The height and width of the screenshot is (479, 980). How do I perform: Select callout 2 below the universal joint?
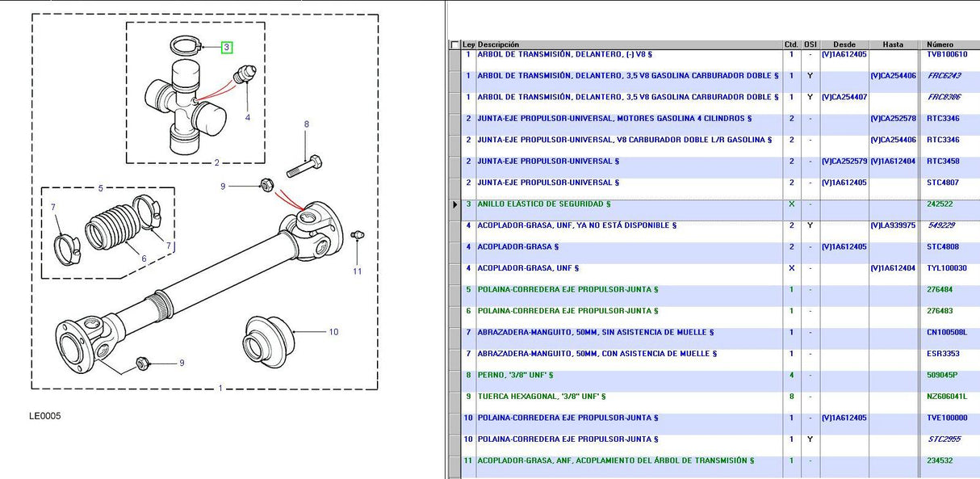click(x=216, y=163)
